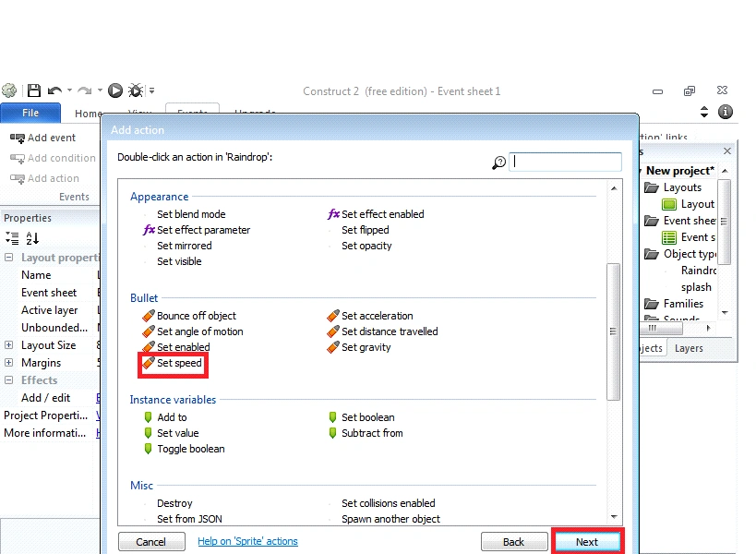Expand the Layout Size property
The width and height of the screenshot is (756, 554).
point(8,345)
